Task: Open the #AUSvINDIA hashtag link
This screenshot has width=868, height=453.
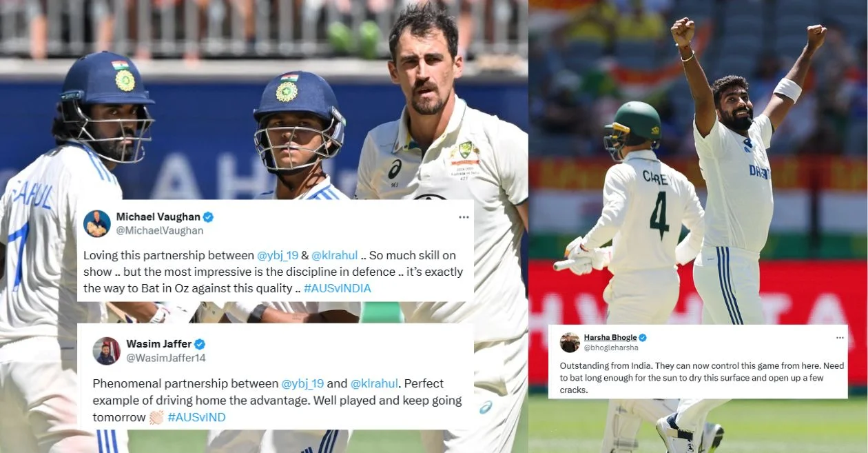Action: click(x=337, y=288)
